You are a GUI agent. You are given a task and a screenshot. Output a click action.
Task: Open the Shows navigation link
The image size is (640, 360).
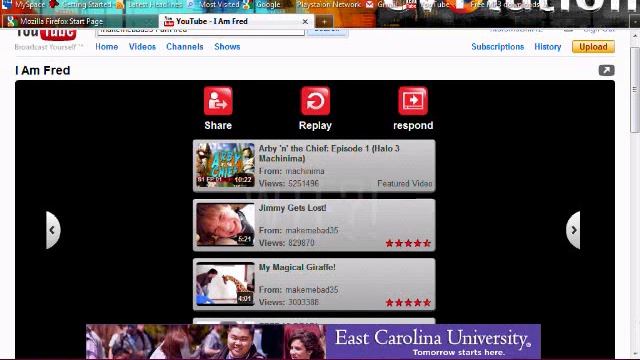[227, 47]
